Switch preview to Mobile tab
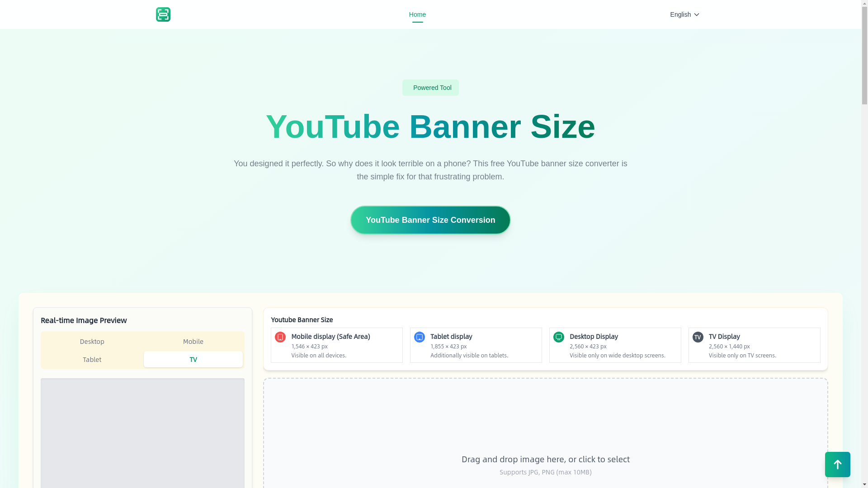 pyautogui.click(x=193, y=342)
